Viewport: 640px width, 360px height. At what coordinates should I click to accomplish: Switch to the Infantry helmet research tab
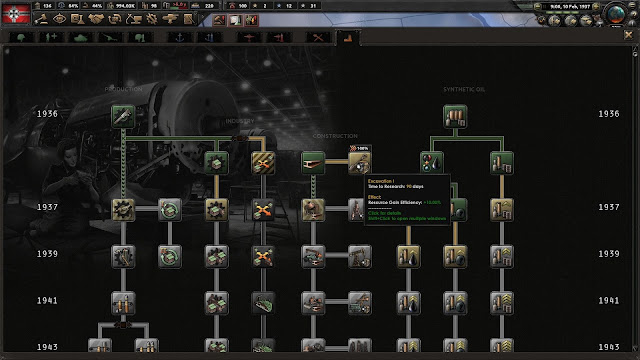[21, 38]
